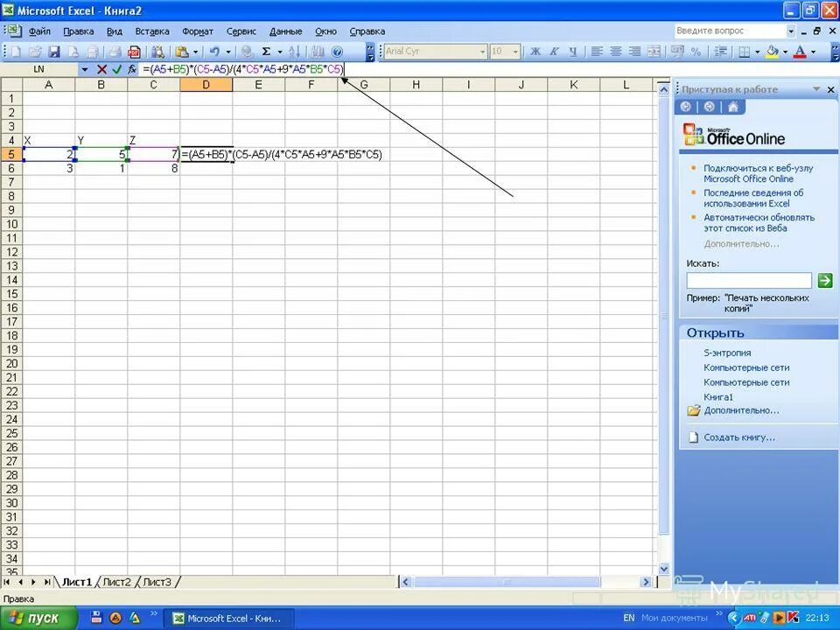Open the recent file S-энтропия
Screen dimensions: 840x630
click(x=727, y=353)
